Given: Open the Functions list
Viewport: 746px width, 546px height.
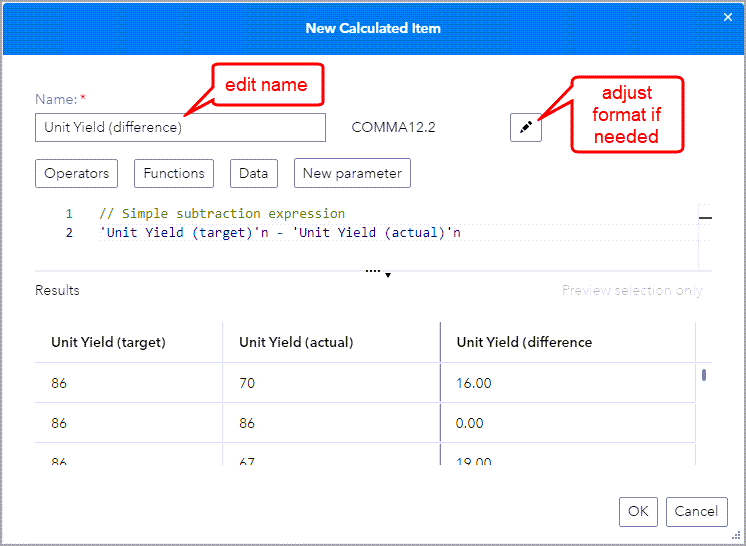Looking at the screenshot, I should [x=174, y=173].
